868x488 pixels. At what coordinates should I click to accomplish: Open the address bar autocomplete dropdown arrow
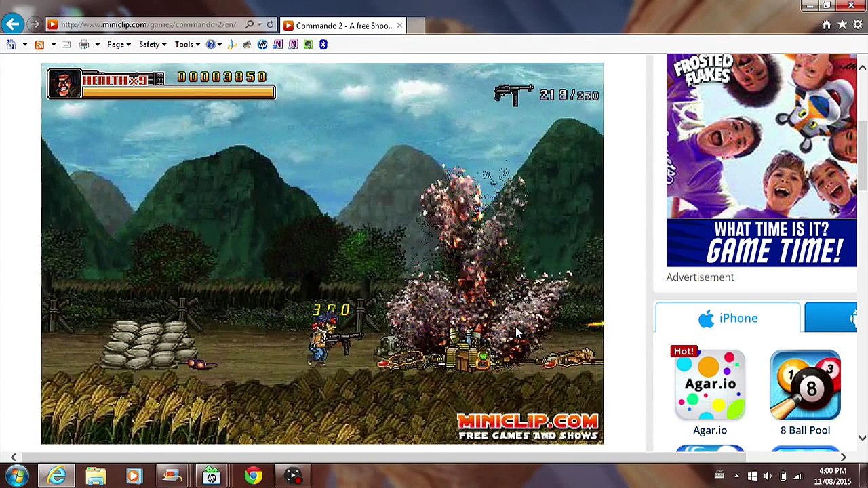tap(260, 25)
